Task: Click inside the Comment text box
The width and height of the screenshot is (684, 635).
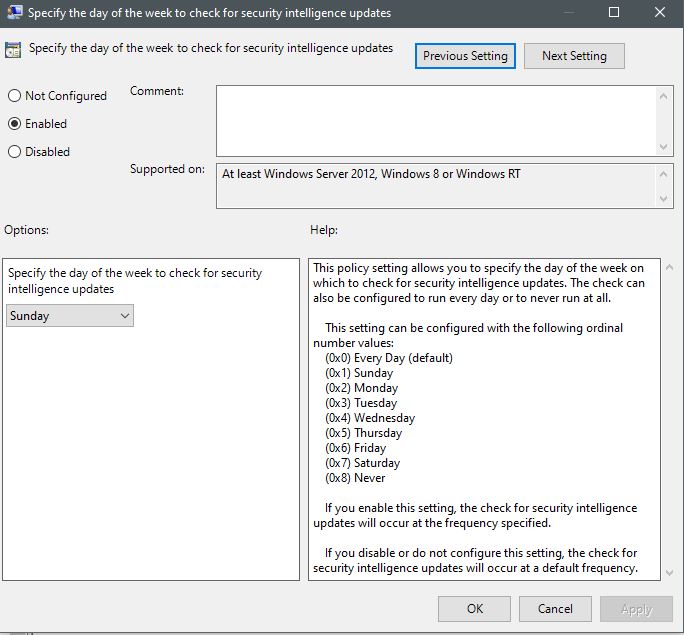Action: pos(436,121)
